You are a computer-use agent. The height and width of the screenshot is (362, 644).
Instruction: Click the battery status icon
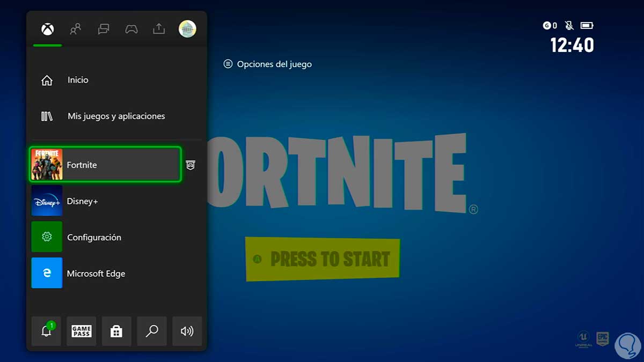pos(587,25)
